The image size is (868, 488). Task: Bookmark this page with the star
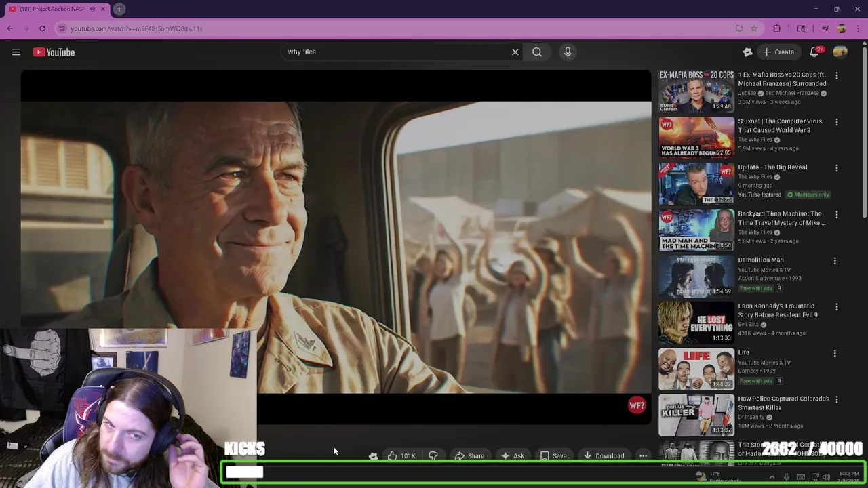pos(753,28)
